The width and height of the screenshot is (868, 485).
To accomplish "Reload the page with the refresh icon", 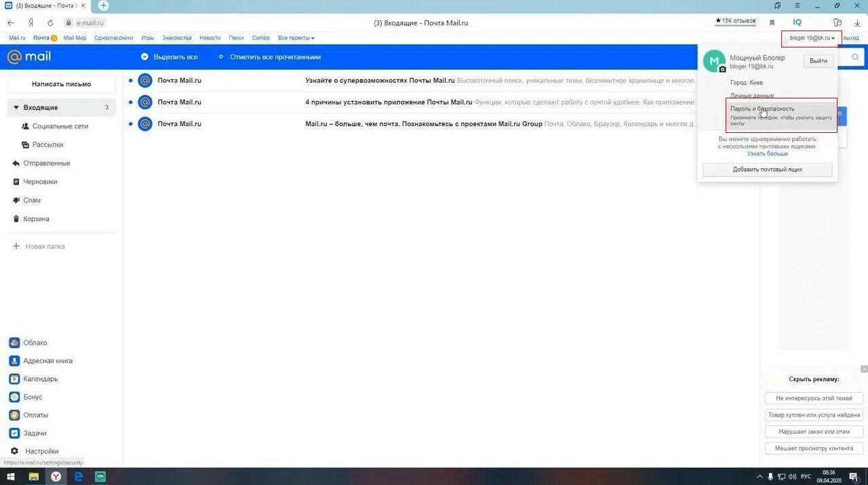I will 50,22.
